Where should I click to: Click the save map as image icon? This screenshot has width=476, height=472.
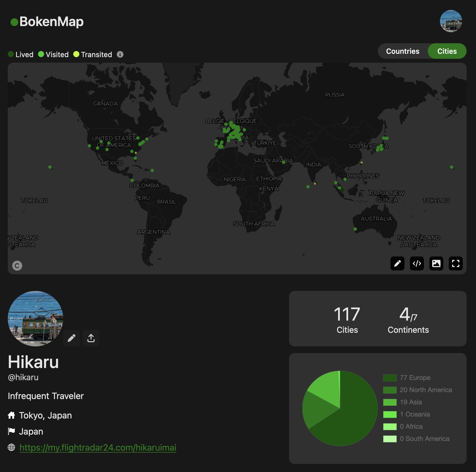(x=436, y=263)
